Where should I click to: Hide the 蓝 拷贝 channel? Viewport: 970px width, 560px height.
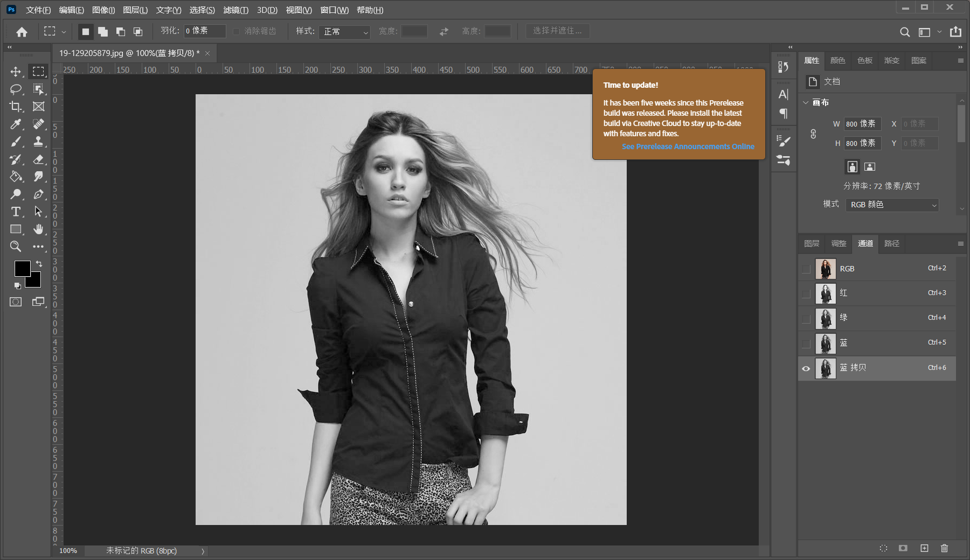click(806, 368)
